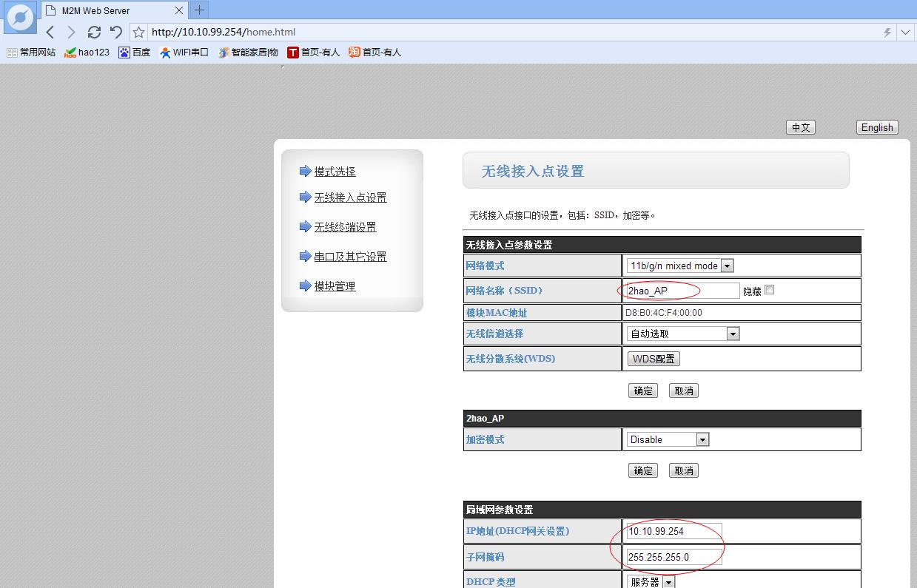Click the undo-style restore arrow icon

116,32
